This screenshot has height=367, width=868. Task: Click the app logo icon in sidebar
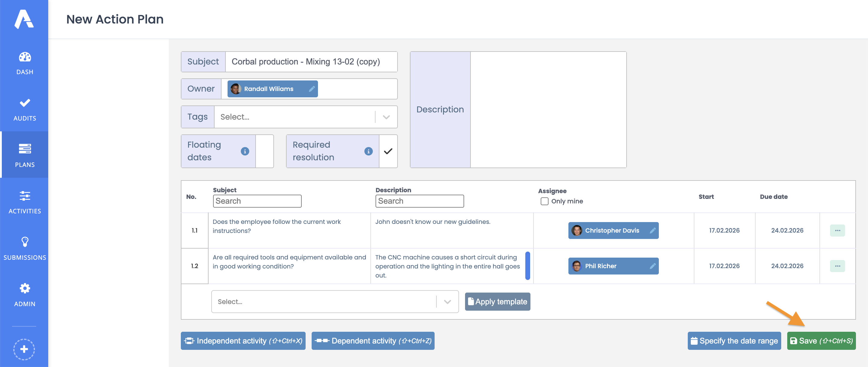24,19
